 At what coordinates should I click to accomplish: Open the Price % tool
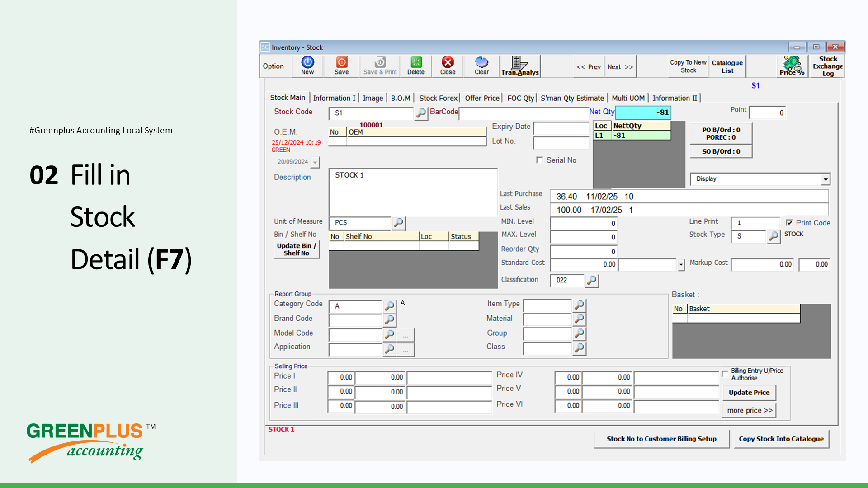click(x=792, y=66)
